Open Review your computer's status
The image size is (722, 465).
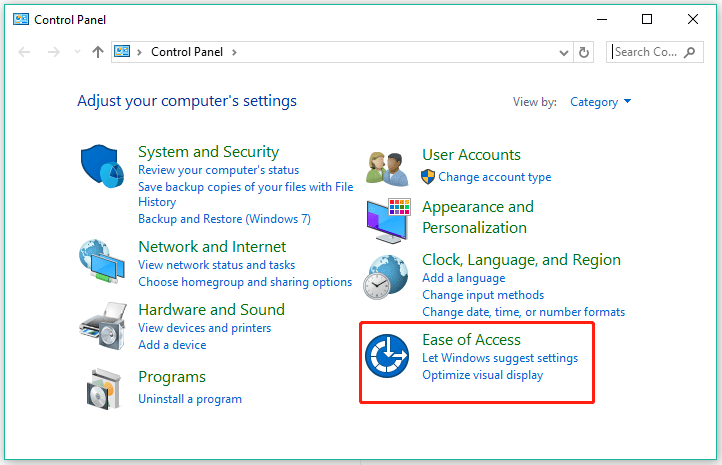(218, 170)
